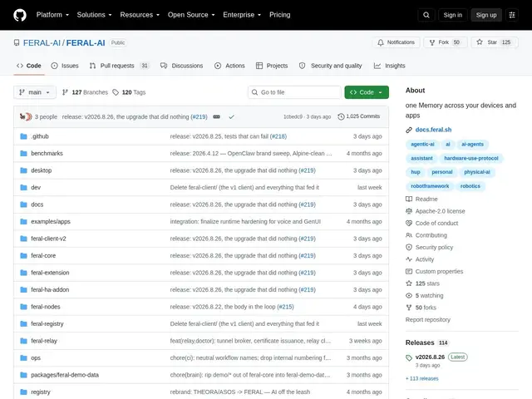Open the Releases 114 heading link

coord(426,342)
